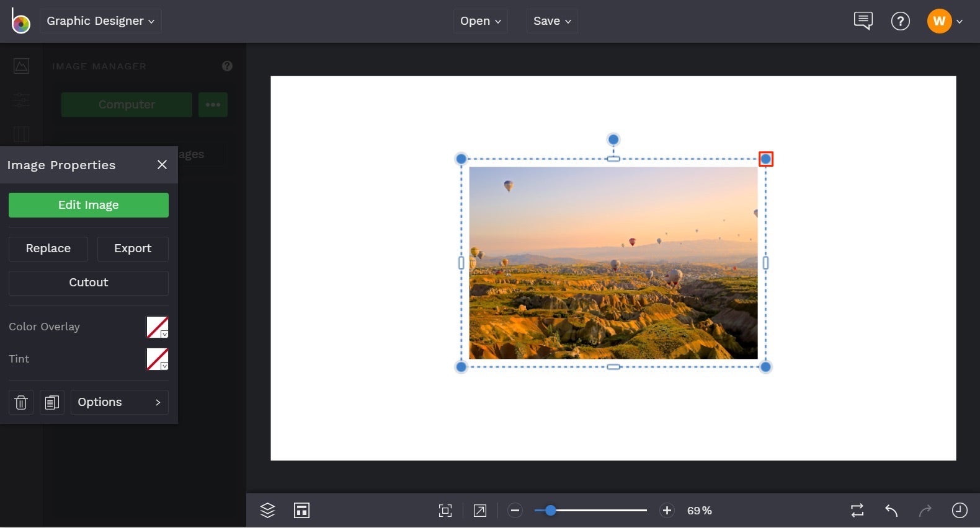
Task: Open the help question mark icon
Action: [x=900, y=21]
